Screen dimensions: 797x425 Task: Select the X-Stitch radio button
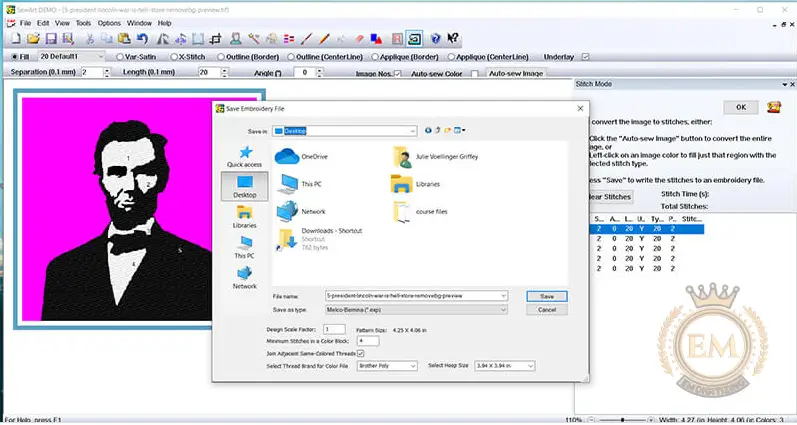point(174,57)
